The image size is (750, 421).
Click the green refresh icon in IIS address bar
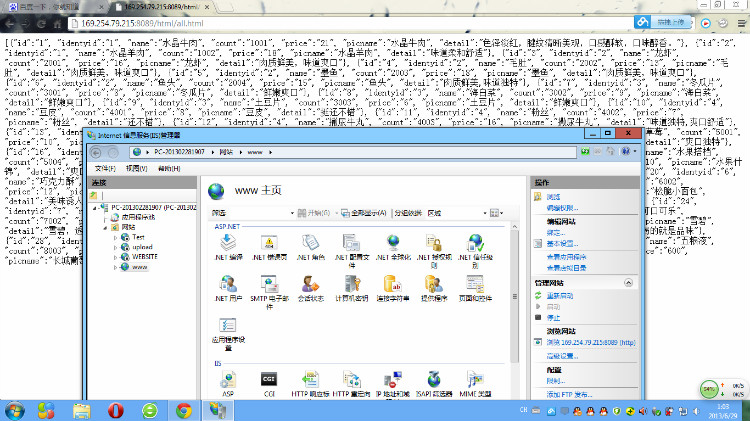pos(585,152)
